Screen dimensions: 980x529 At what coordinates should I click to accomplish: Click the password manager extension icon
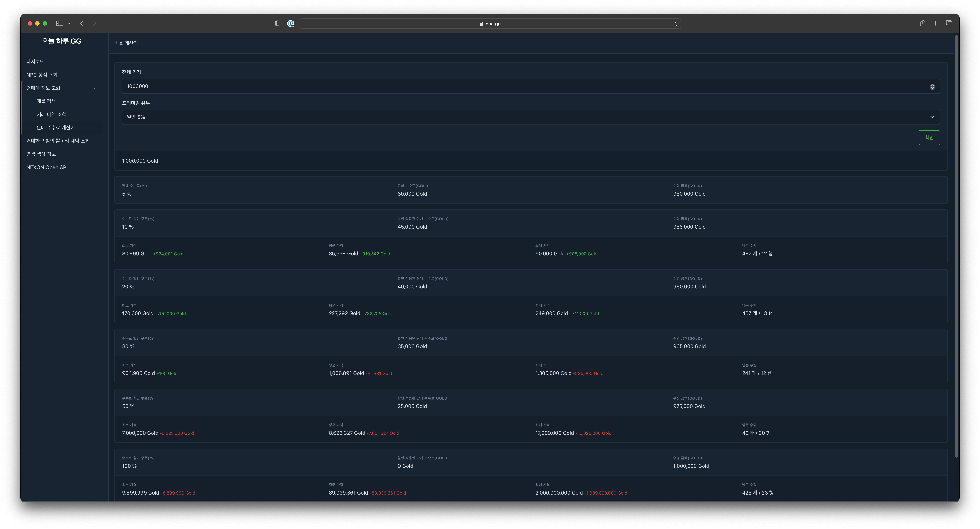(291, 24)
